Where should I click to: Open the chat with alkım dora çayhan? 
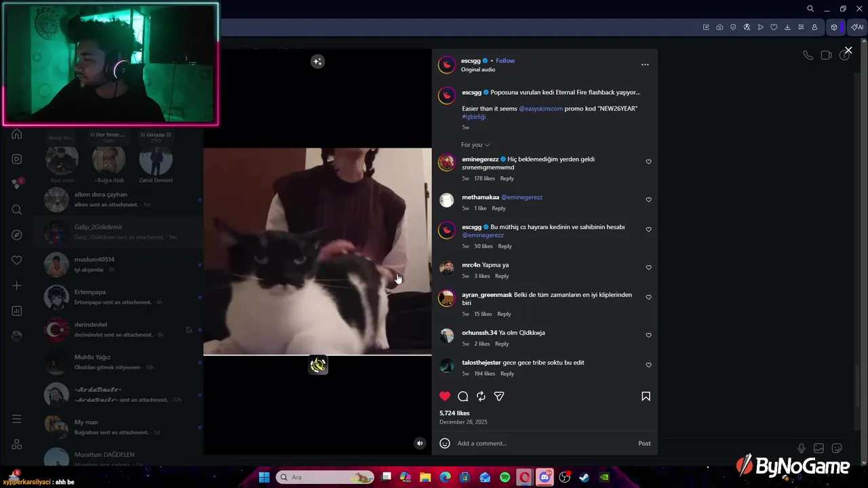(x=119, y=200)
